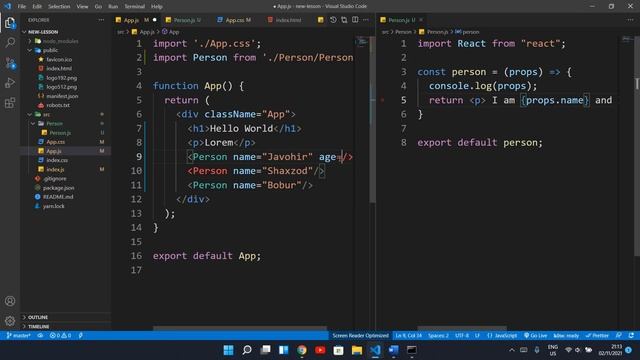
Task: Click UTF-8 encoding in status bar
Action: coord(462,336)
